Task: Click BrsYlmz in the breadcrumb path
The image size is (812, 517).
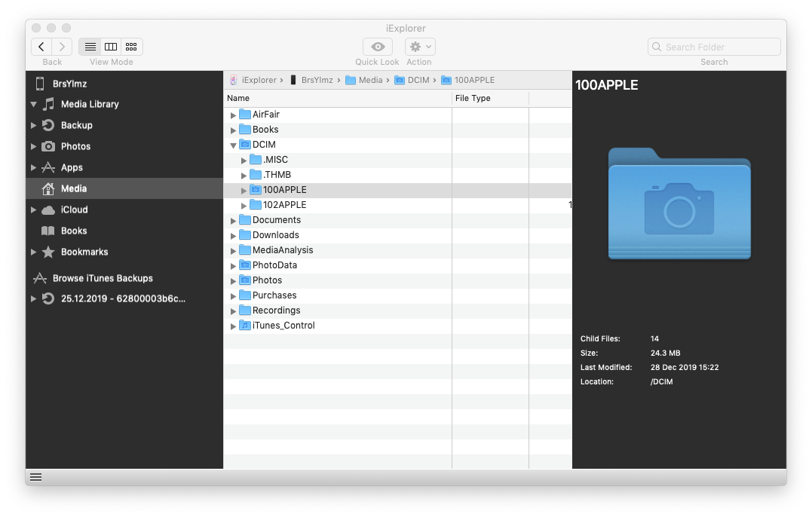Action: [317, 80]
